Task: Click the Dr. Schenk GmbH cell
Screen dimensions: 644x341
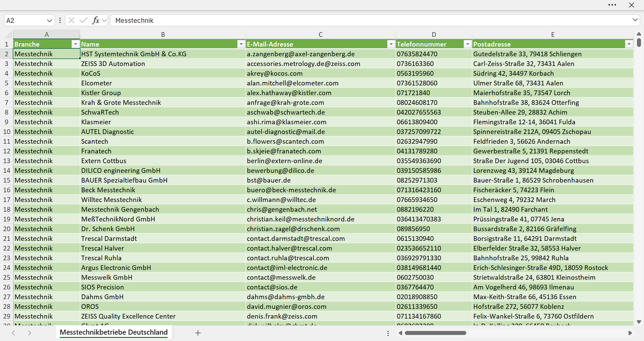Action: coord(163,229)
